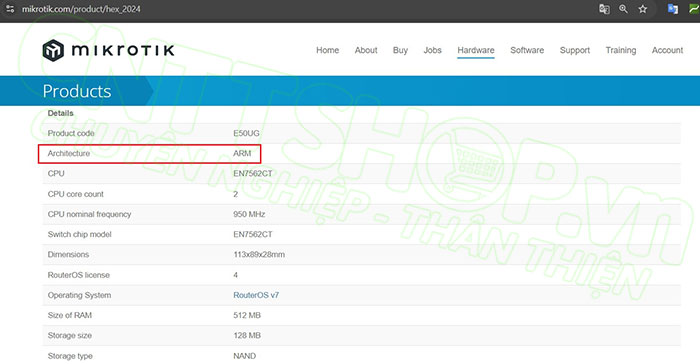Select the Hardware menu item
This screenshot has width=700, height=364.
pyautogui.click(x=476, y=50)
